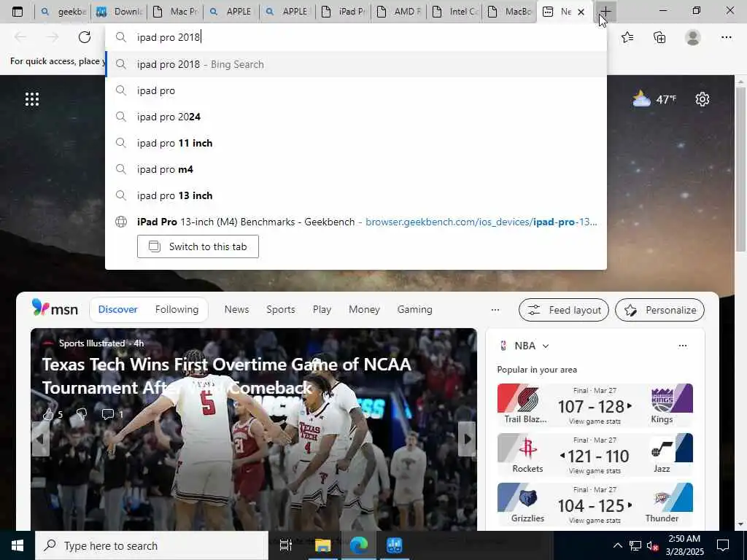Switch to the Downlc tab
Viewport: 747px width, 560px height.
point(119,12)
